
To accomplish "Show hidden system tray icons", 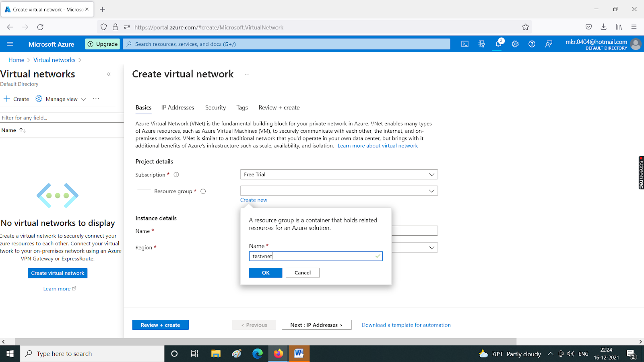I will click(550, 354).
